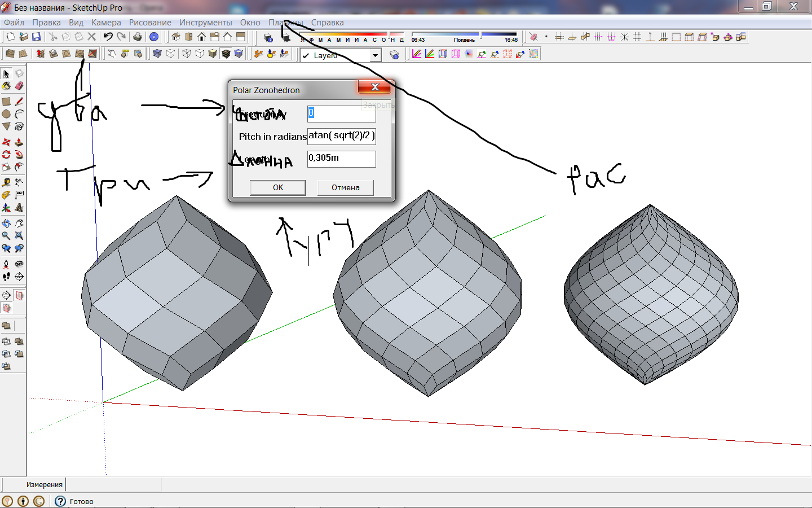Open the Рисование menu

tap(150, 23)
